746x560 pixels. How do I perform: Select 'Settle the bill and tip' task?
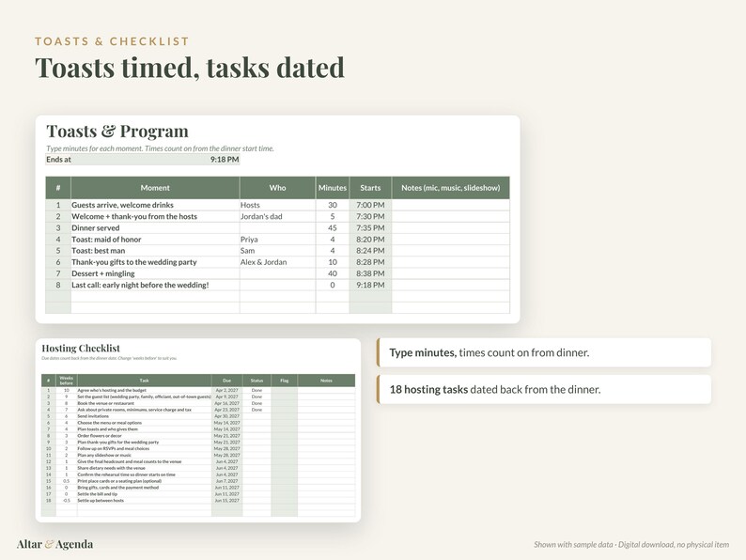[144, 494]
